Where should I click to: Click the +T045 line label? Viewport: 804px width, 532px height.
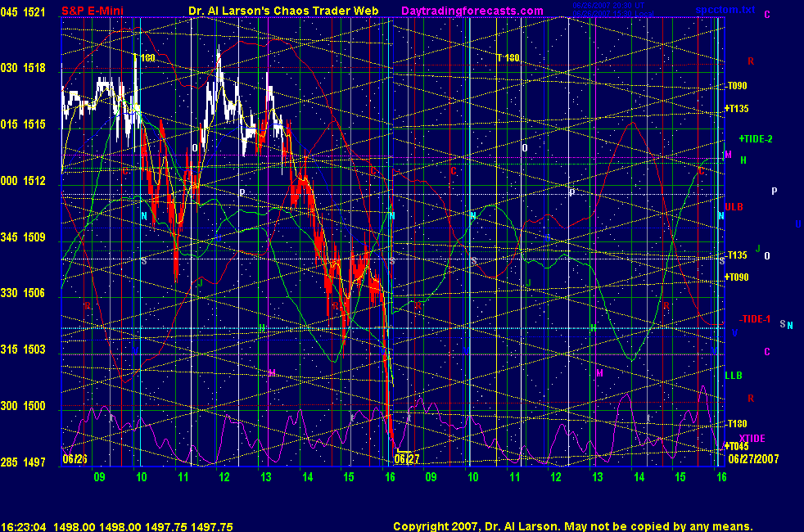pyautogui.click(x=736, y=446)
